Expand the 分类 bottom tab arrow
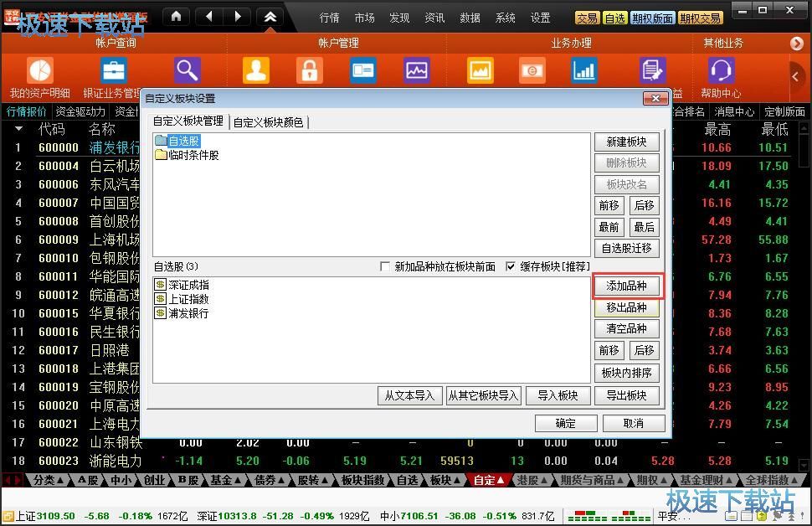This screenshot has height=526, width=812. coord(61,481)
